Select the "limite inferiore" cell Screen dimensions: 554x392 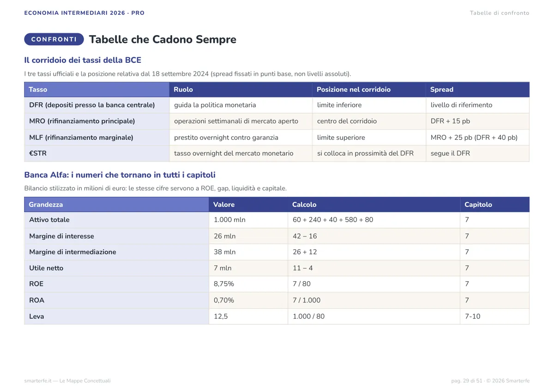tap(369, 105)
